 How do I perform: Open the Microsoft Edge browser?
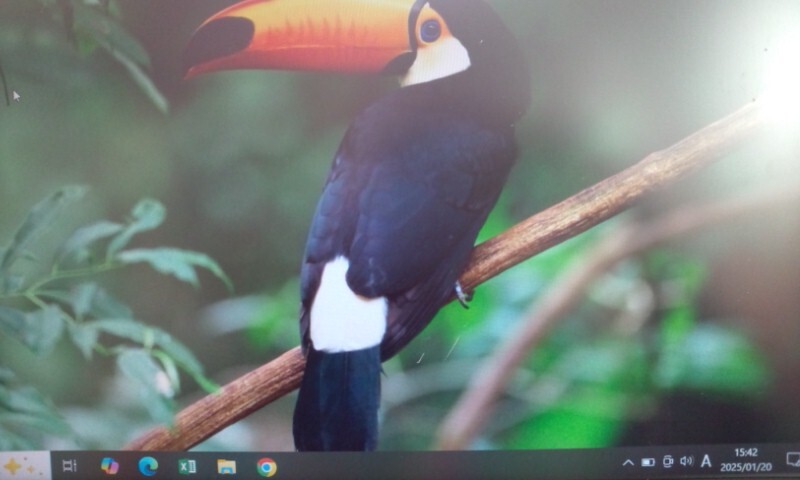(148, 466)
